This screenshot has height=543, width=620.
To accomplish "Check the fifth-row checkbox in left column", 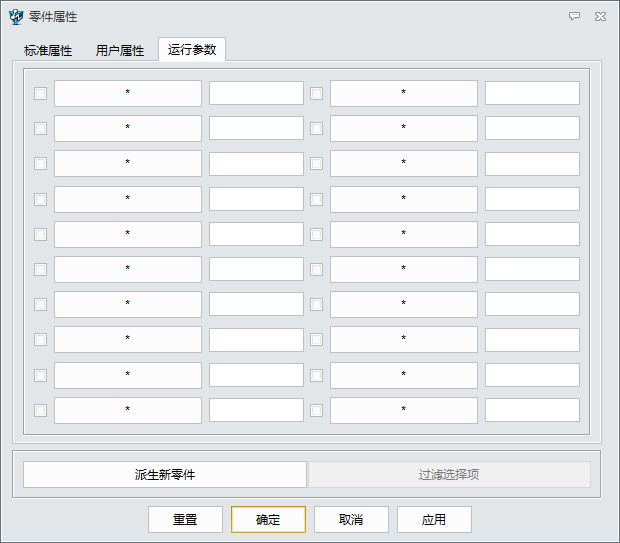I will (x=40, y=234).
